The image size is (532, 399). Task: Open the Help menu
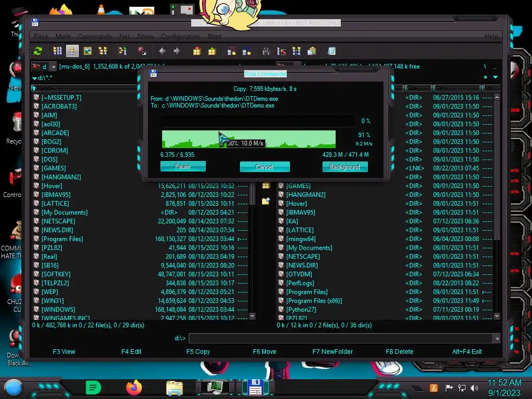491,36
